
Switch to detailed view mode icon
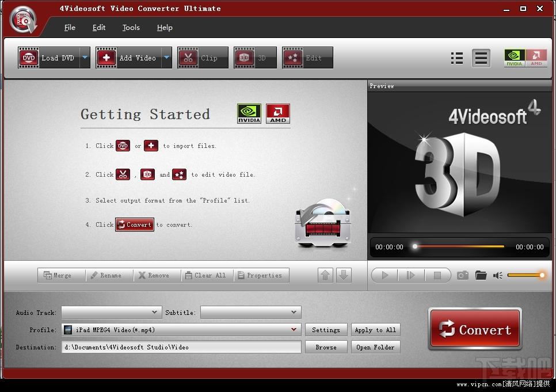coord(481,58)
